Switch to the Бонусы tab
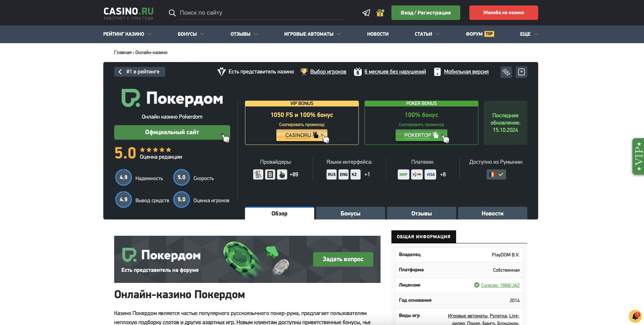This screenshot has width=644, height=325. tap(350, 213)
